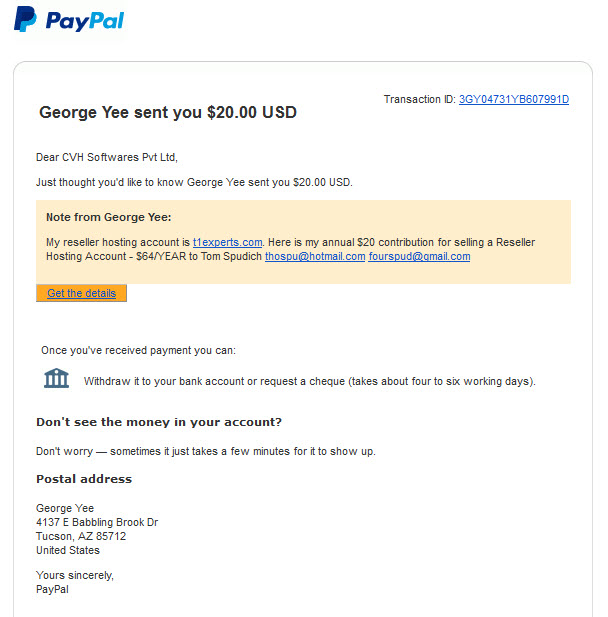Click the Transaction ID label text

click(x=420, y=99)
